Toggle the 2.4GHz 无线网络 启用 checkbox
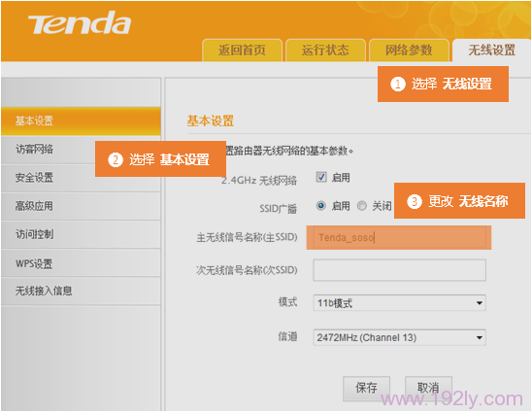 point(321,177)
